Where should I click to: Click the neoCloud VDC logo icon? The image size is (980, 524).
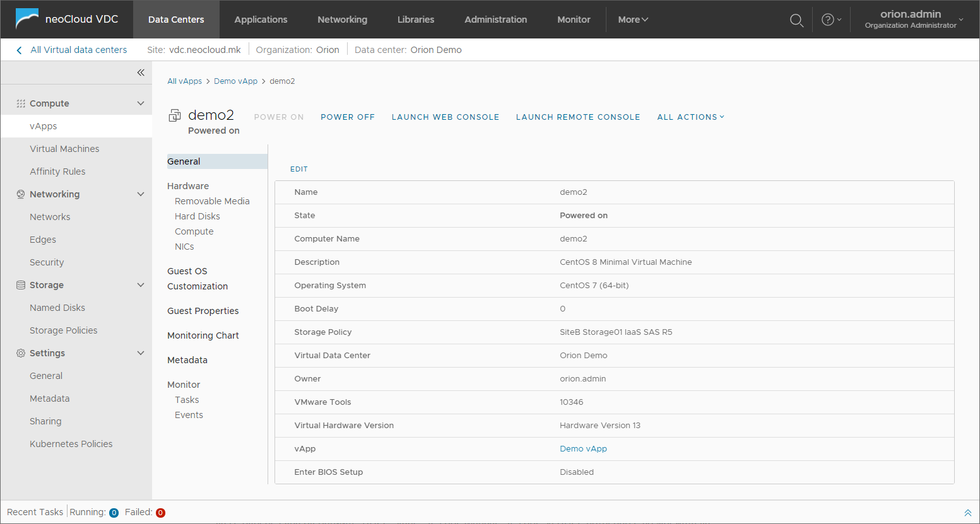(x=27, y=19)
